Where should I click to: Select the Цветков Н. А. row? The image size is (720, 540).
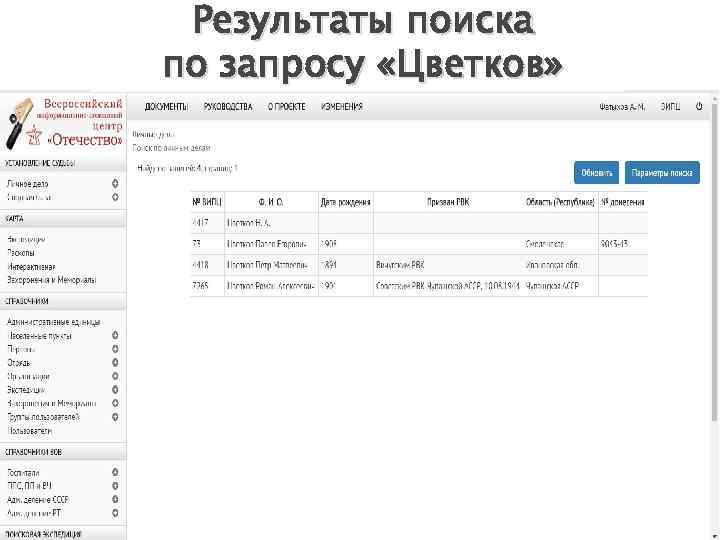click(x=419, y=223)
